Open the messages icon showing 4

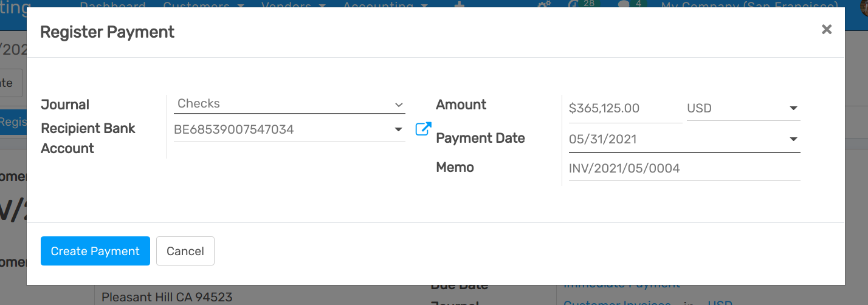click(x=622, y=5)
